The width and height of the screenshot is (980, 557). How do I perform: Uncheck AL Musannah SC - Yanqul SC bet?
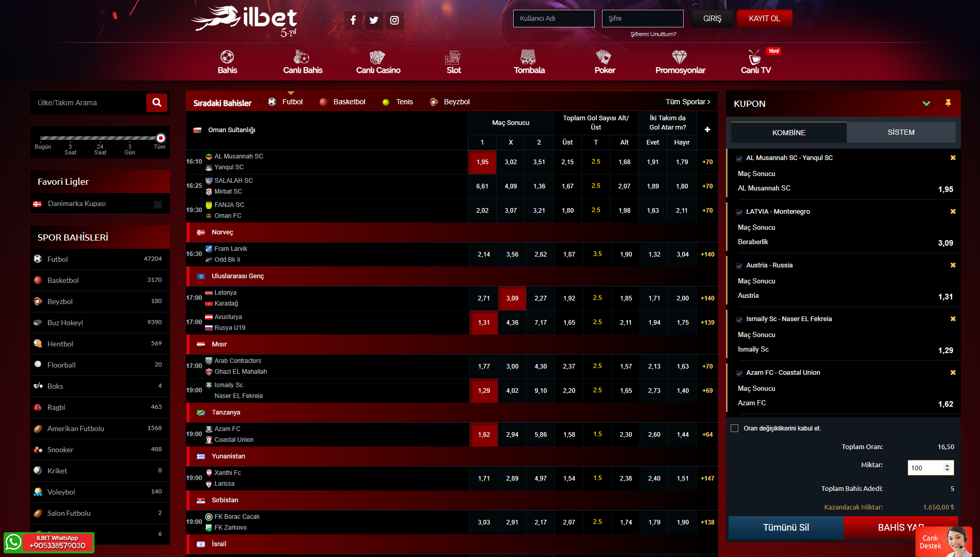739,158
